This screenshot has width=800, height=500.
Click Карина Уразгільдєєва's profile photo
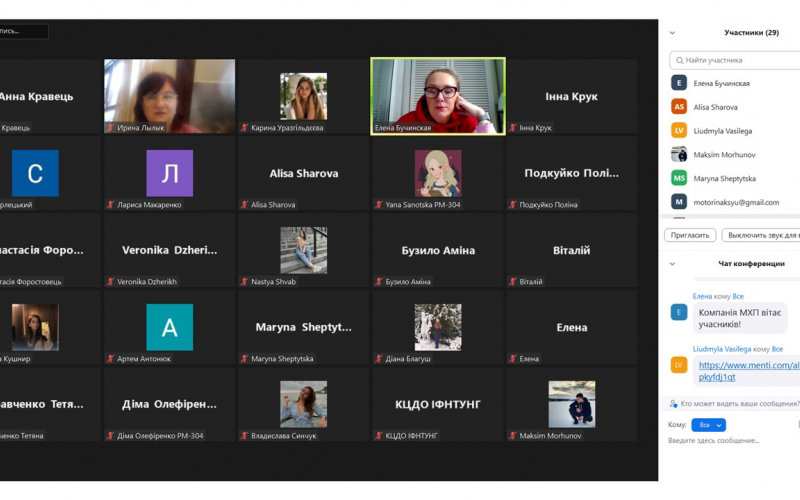[x=304, y=96]
